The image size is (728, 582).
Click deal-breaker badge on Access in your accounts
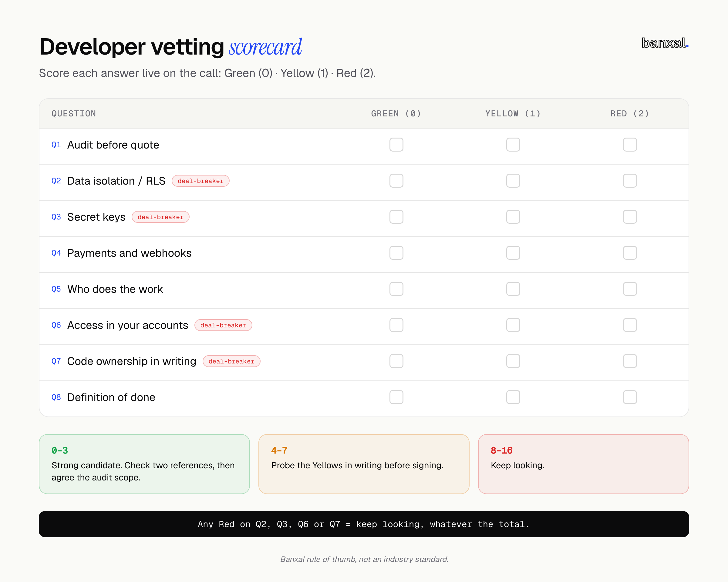click(223, 326)
